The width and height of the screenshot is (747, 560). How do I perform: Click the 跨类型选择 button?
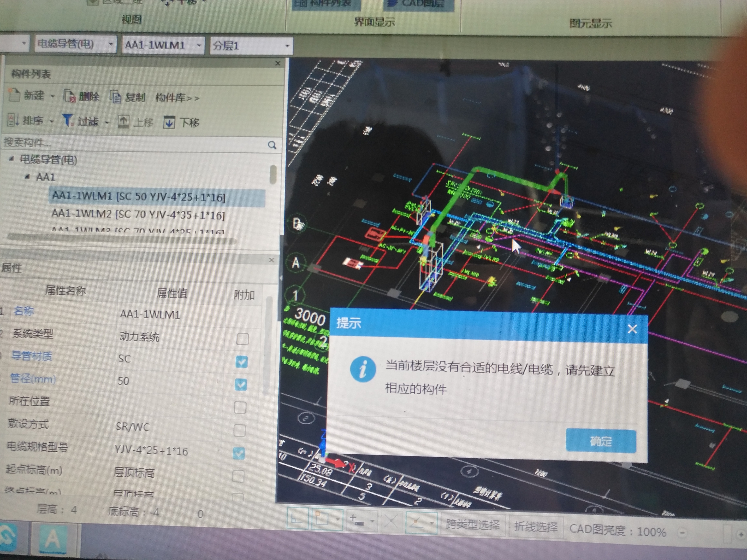472,525
